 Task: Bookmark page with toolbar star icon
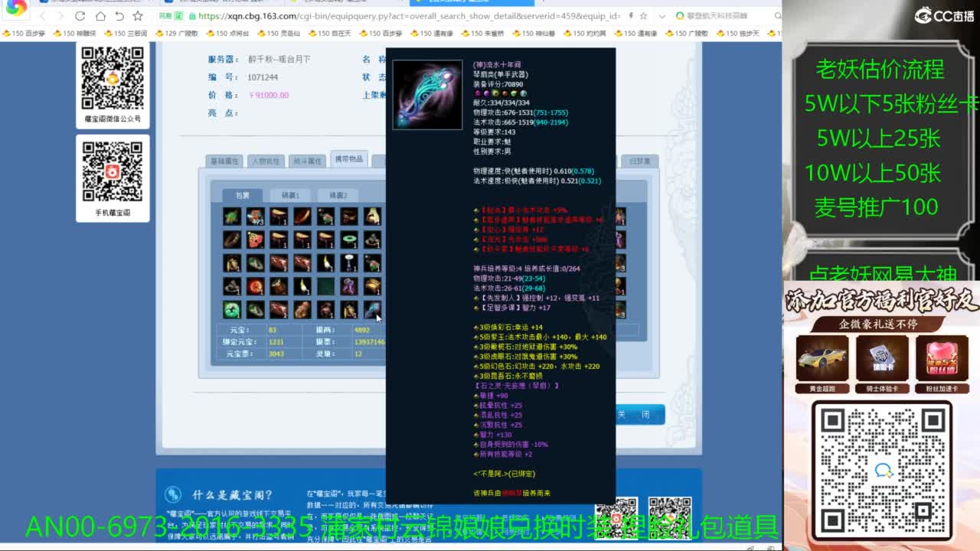click(x=138, y=16)
